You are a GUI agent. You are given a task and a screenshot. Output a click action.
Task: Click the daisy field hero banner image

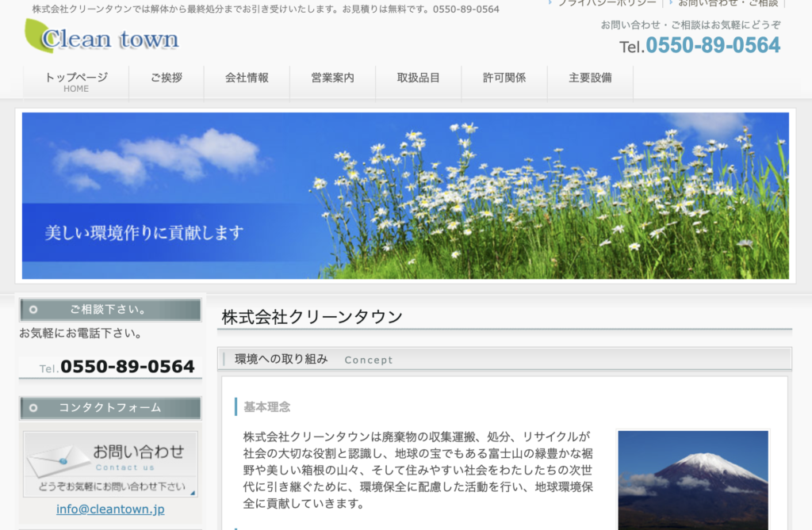[405, 196]
